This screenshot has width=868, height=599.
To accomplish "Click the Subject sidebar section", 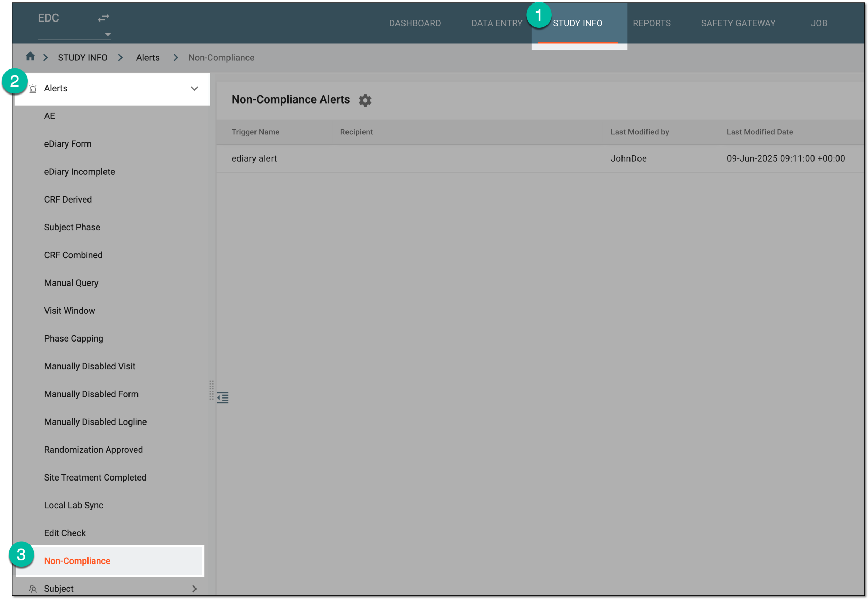I will (x=112, y=589).
